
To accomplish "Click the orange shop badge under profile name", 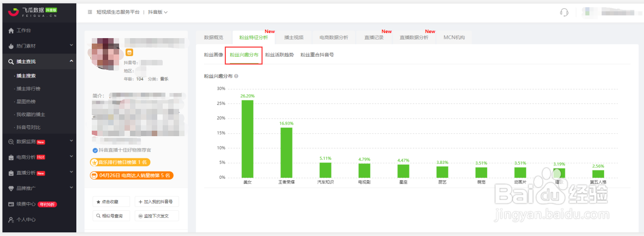I will tap(130, 53).
